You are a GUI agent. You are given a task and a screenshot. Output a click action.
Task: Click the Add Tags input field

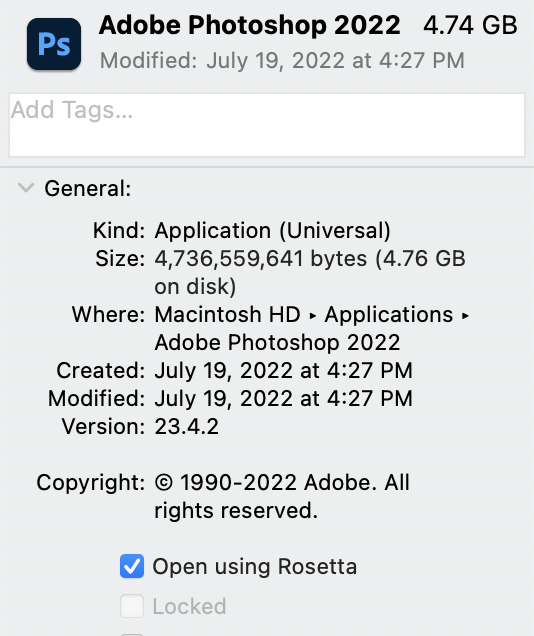coord(267,125)
